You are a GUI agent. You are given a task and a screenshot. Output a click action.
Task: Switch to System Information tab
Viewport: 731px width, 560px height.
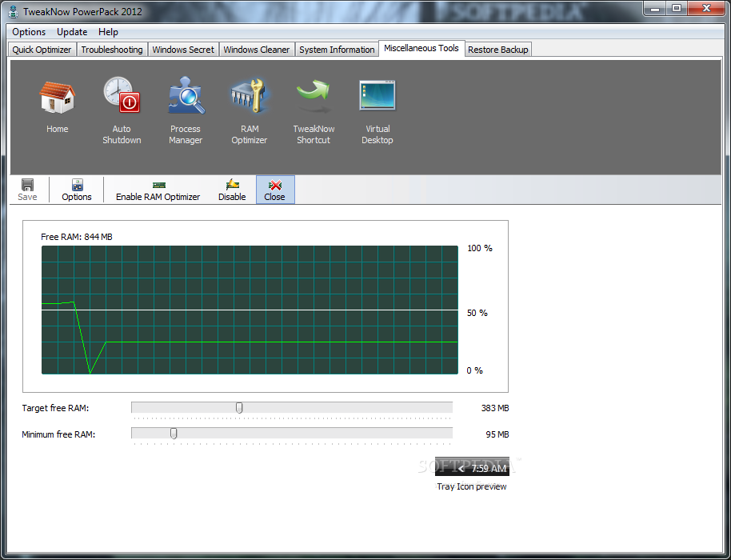pos(337,50)
